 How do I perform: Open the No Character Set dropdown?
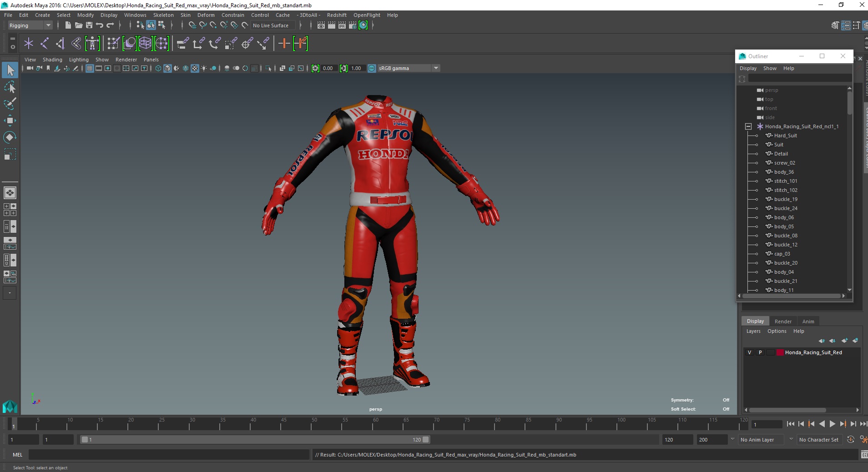click(819, 440)
